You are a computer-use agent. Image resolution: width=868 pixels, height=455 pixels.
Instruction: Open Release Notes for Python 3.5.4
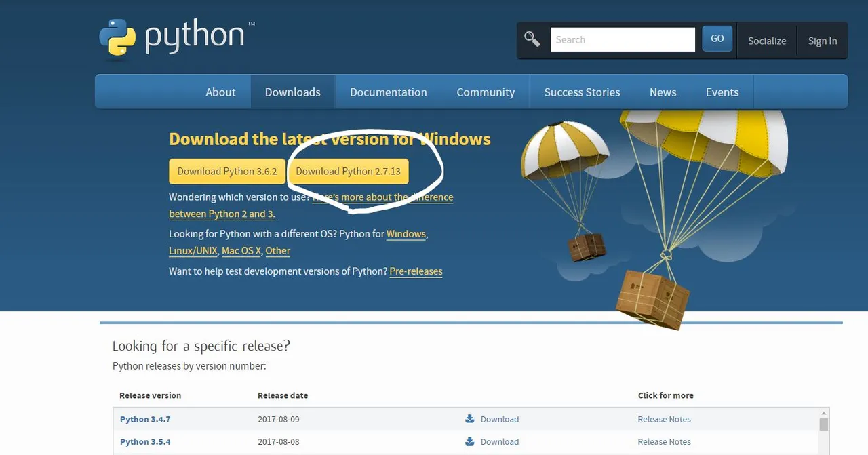click(x=665, y=441)
